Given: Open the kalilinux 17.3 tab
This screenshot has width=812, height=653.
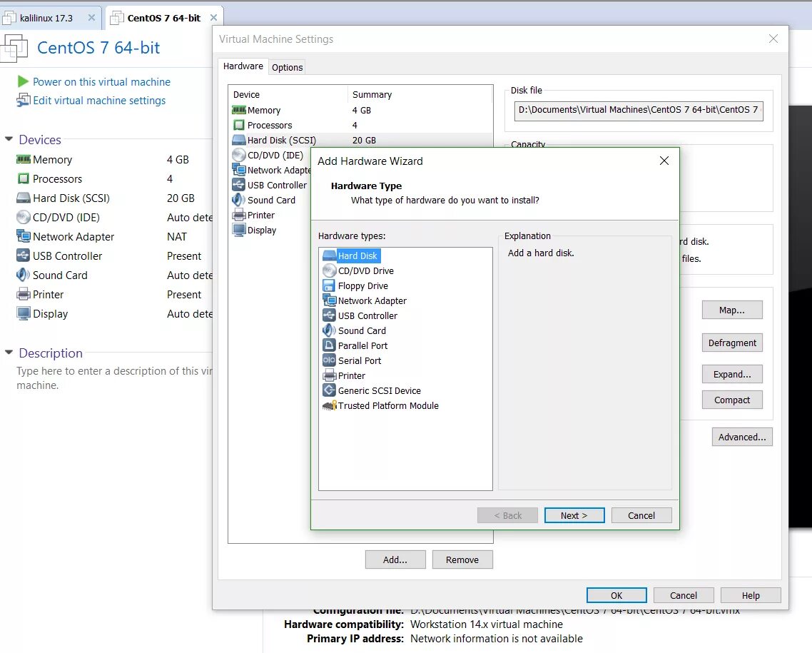Looking at the screenshot, I should [46, 18].
